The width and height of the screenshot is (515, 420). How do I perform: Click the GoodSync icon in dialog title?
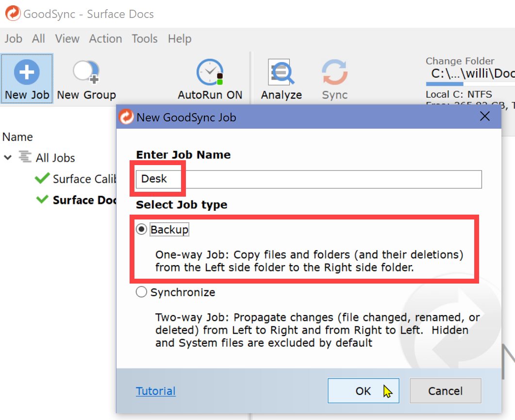click(x=126, y=117)
